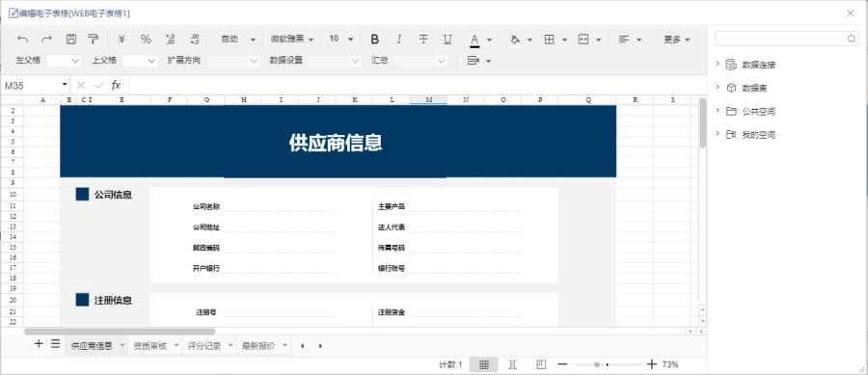Image resolution: width=868 pixels, height=375 pixels.
Task: Click the strikethrough text icon
Action: pos(423,40)
